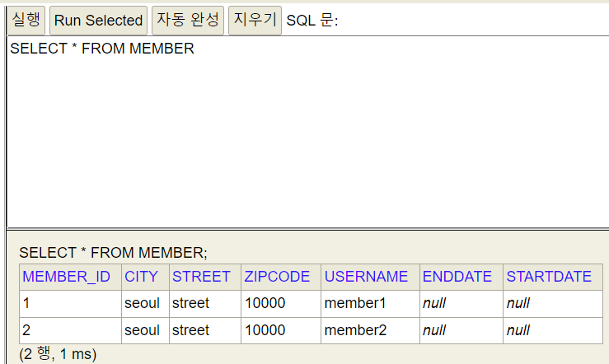609x364 pixels.
Task: Click the STARTDATE null in member1 row
Action: coord(553,303)
